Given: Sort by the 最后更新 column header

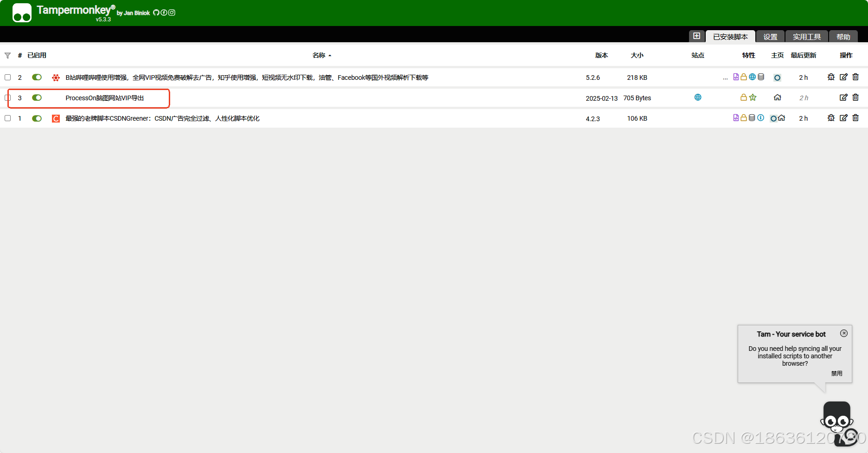Looking at the screenshot, I should (x=804, y=55).
